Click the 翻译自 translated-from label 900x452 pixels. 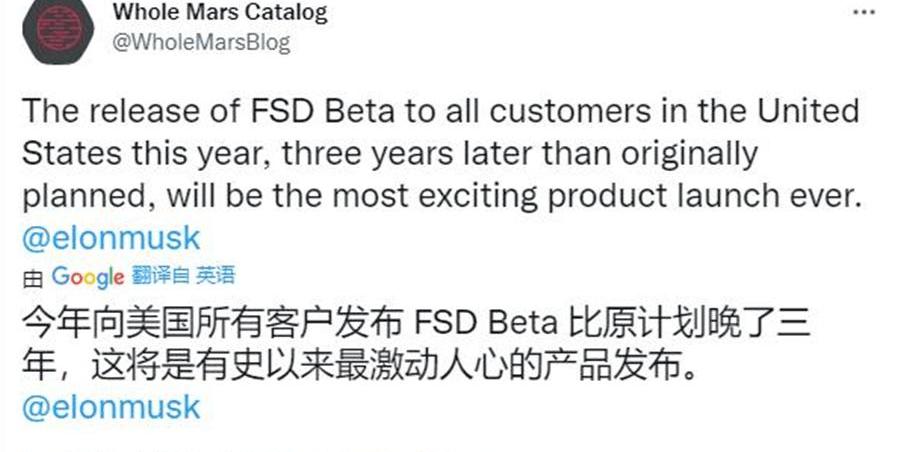pyautogui.click(x=160, y=276)
